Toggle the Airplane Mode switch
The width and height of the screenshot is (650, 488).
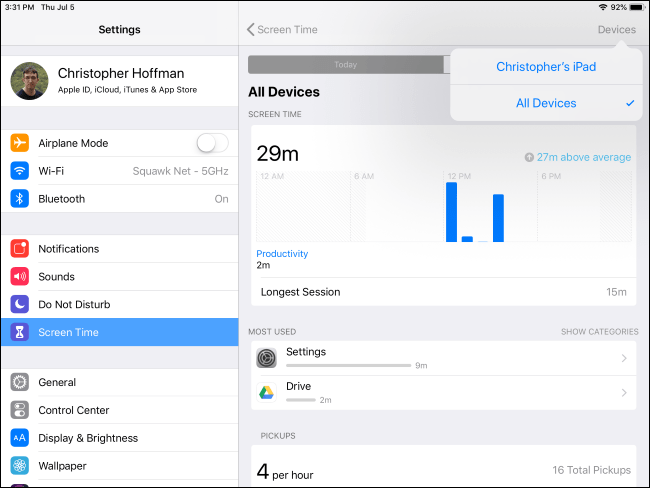[212, 143]
